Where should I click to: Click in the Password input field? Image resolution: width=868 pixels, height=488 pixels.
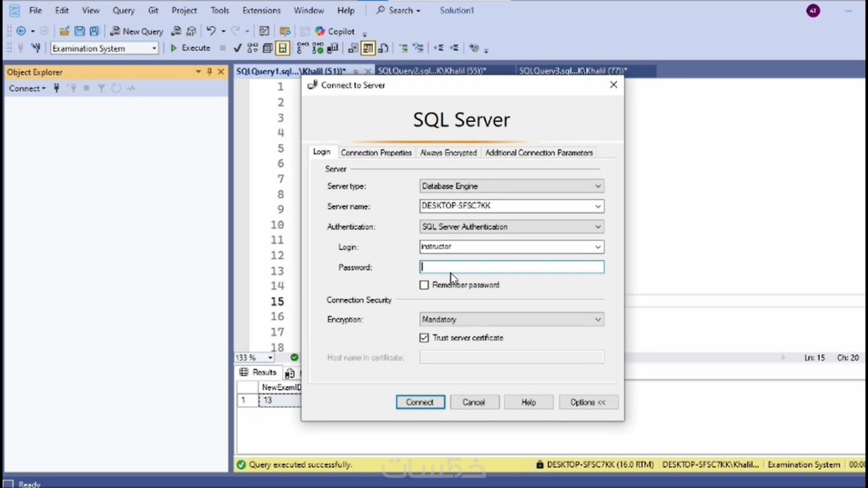coord(511,267)
